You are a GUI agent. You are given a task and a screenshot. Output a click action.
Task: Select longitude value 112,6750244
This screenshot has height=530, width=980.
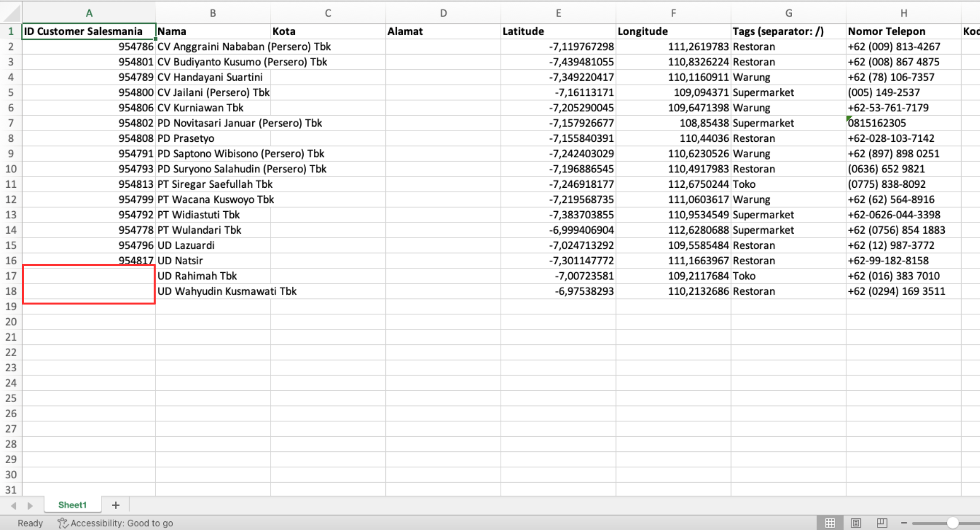673,184
